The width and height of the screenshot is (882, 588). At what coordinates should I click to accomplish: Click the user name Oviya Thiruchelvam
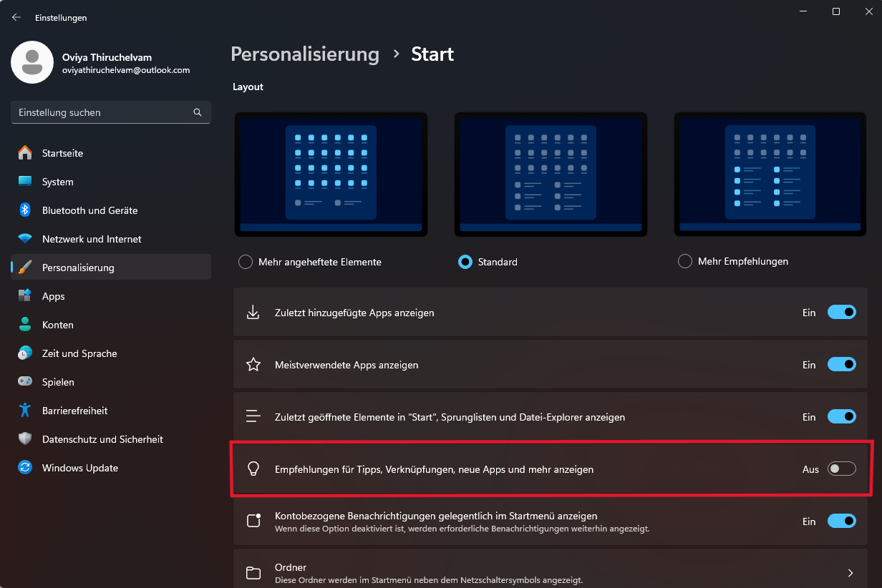tap(107, 57)
